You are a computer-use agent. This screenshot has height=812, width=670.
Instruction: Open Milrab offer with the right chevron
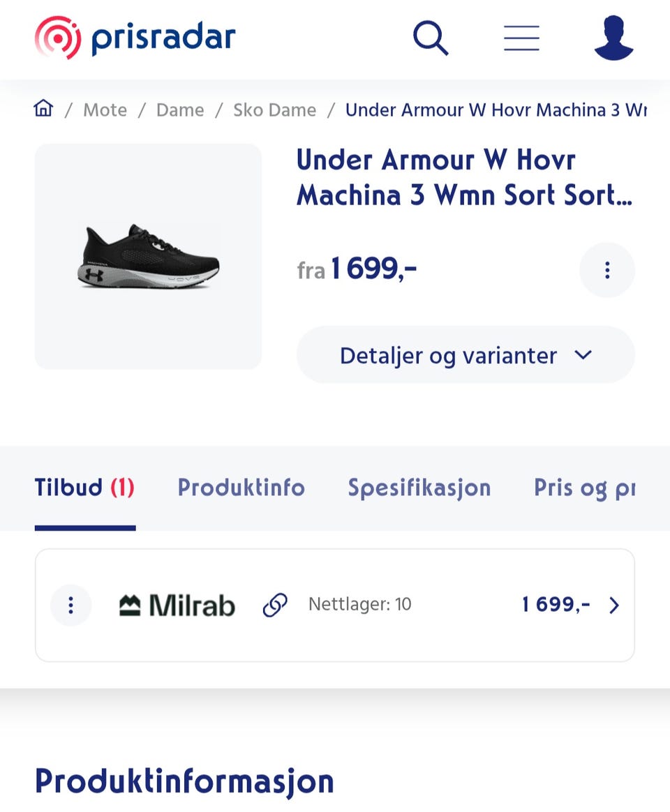click(614, 605)
